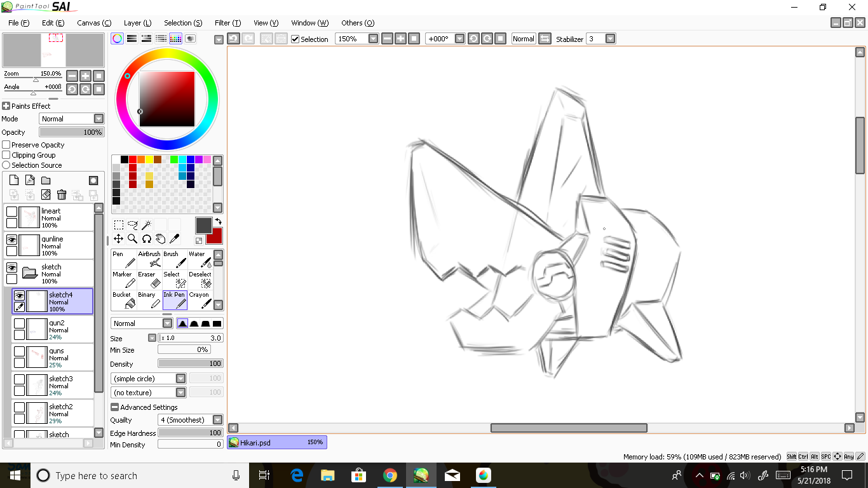Delete the selected layer with trash icon
The image size is (868, 488).
coord(62,194)
